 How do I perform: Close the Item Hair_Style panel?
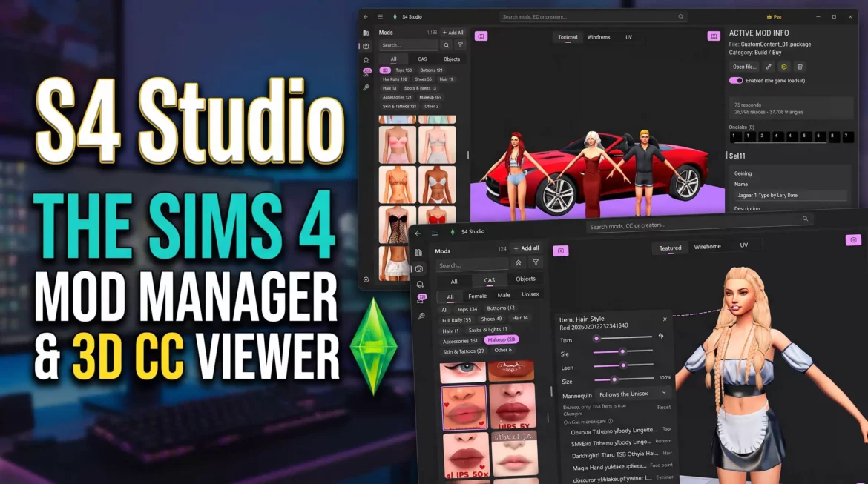coord(665,319)
